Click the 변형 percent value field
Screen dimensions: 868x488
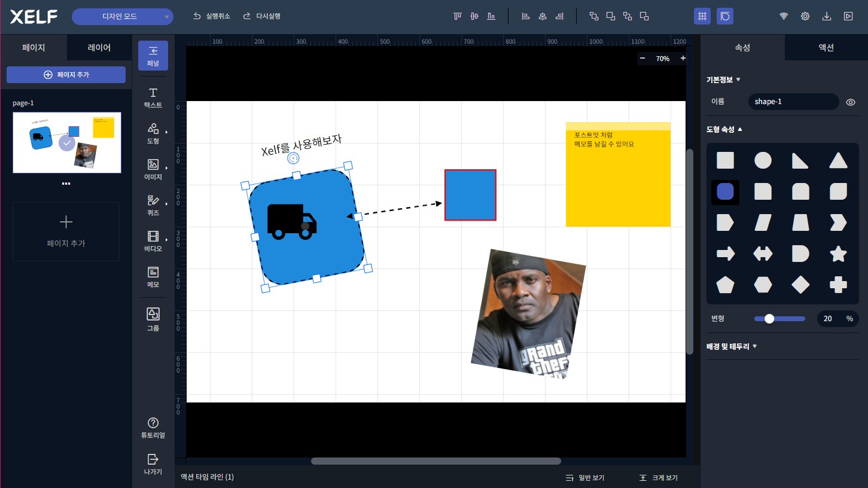[837, 319]
